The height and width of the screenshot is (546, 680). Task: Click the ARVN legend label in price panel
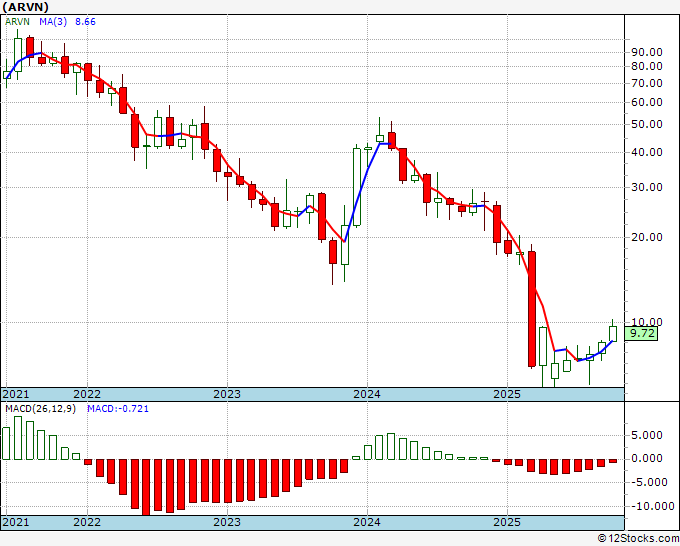(x=17, y=22)
